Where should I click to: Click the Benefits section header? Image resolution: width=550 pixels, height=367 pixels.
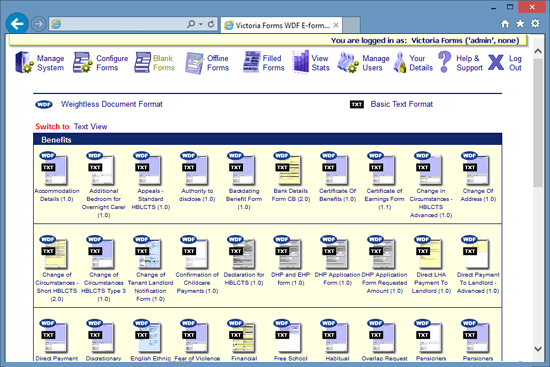pyautogui.click(x=268, y=140)
